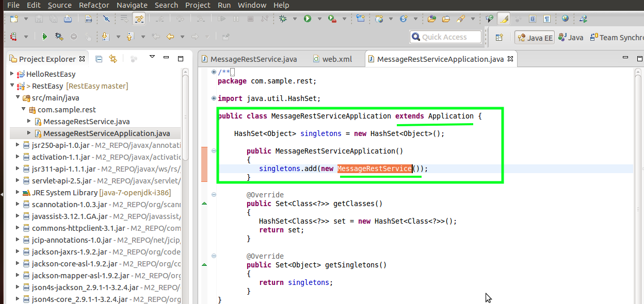Toggle Link with Editor in Project Explorer
The width and height of the screenshot is (644, 304).
112,59
